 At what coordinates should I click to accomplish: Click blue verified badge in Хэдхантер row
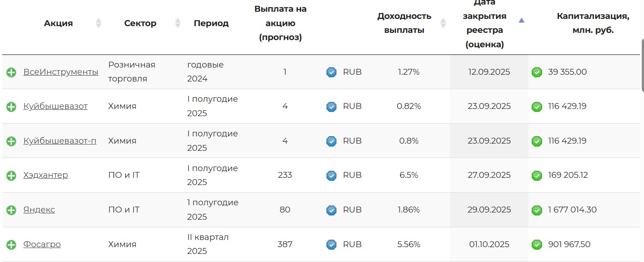(331, 176)
